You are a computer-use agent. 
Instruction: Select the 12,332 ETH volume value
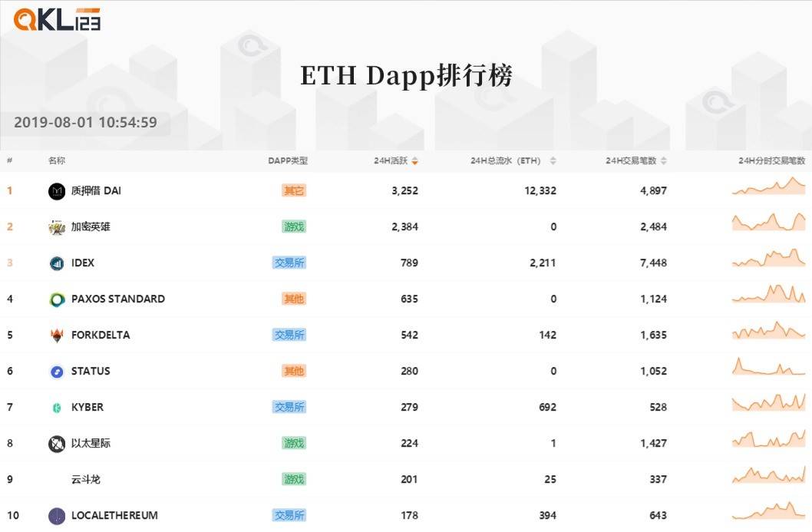[x=540, y=190]
